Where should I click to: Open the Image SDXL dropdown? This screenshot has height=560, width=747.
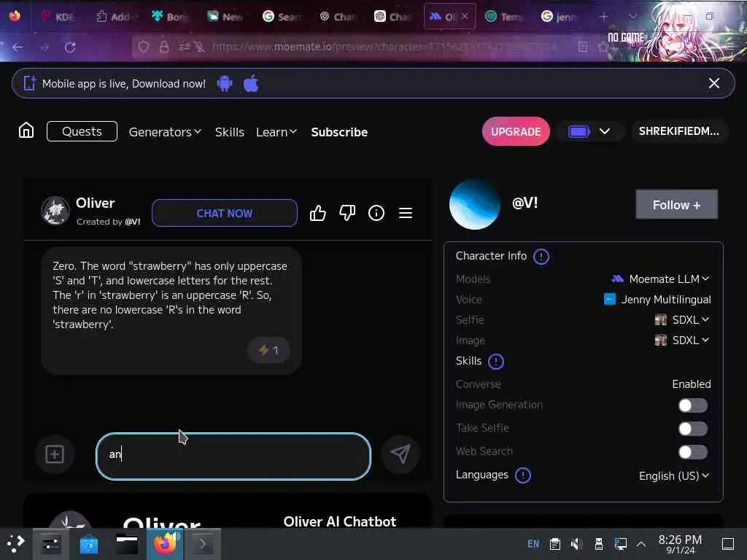(682, 341)
